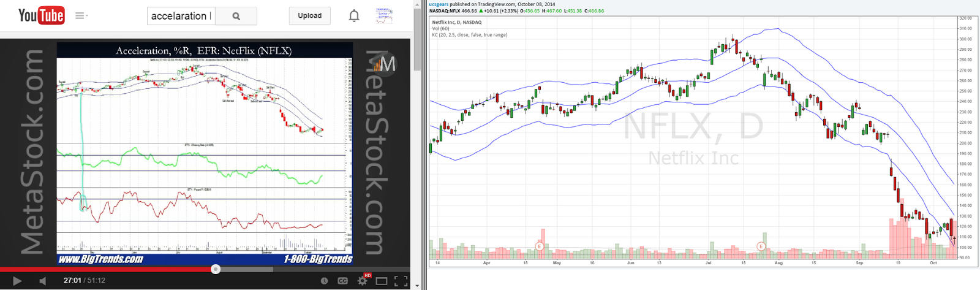The image size is (980, 290).
Task: Click the 1-800-BigTrends text in video
Action: 318,259
